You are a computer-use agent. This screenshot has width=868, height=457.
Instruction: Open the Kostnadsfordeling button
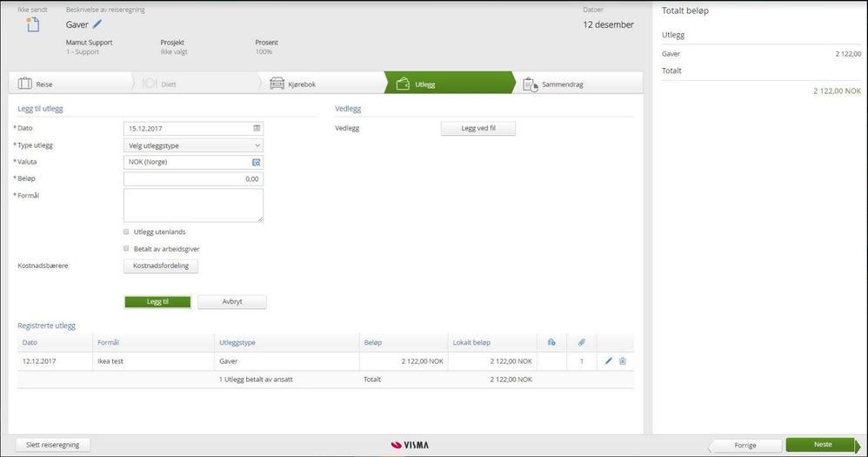pos(161,265)
